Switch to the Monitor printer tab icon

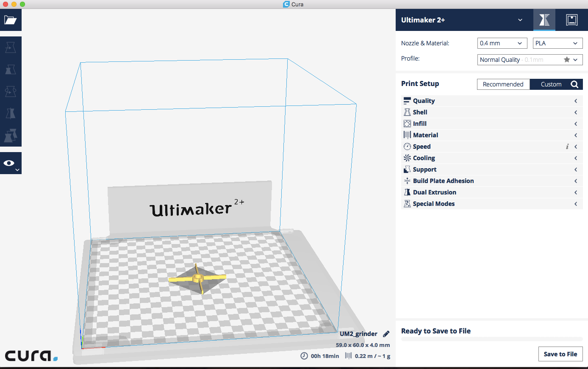pyautogui.click(x=571, y=20)
